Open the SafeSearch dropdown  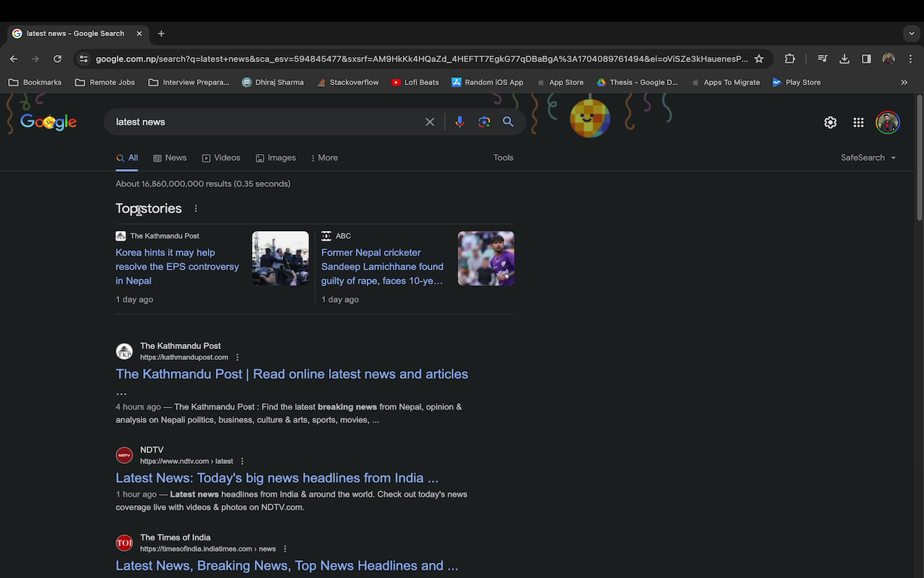(x=868, y=158)
